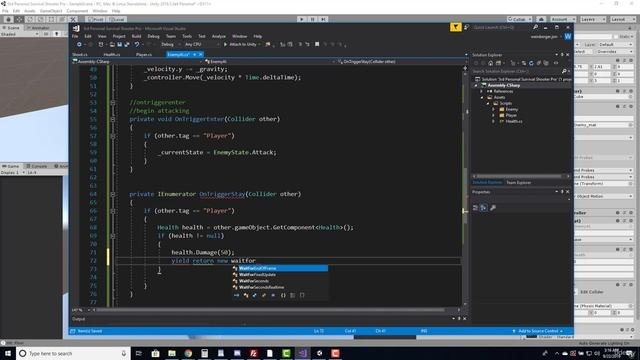Open the Unity Account dropdown

pyautogui.click(x=563, y=19)
